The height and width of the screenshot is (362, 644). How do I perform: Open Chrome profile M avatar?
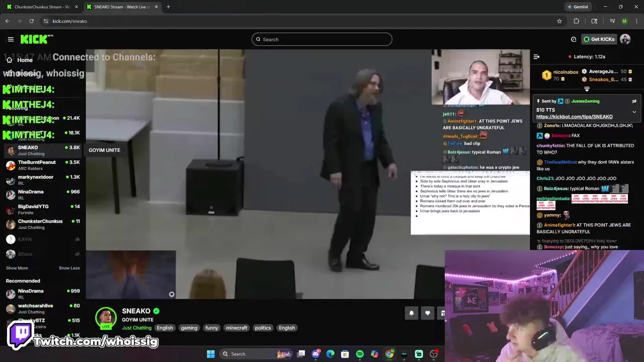coord(624,21)
